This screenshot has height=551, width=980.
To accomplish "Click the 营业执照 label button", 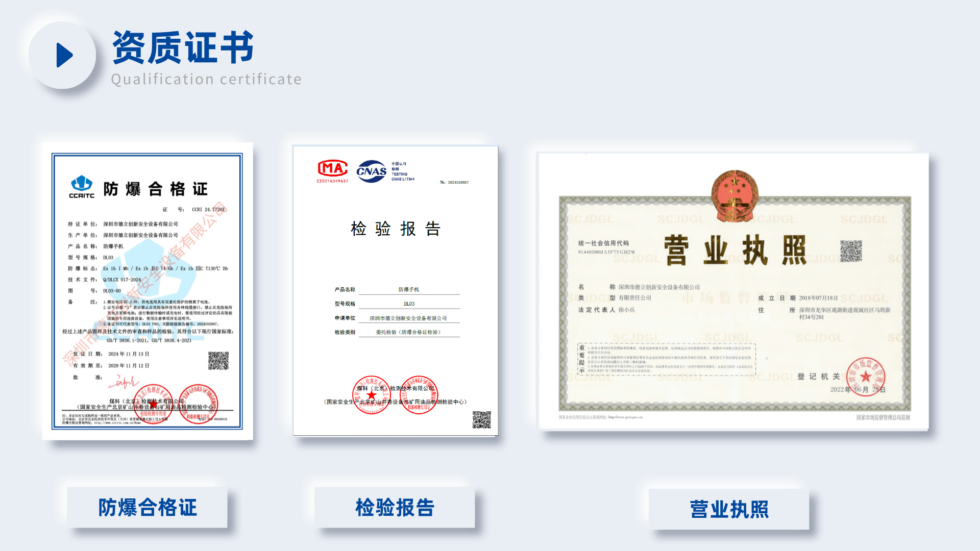I will coord(729,509).
